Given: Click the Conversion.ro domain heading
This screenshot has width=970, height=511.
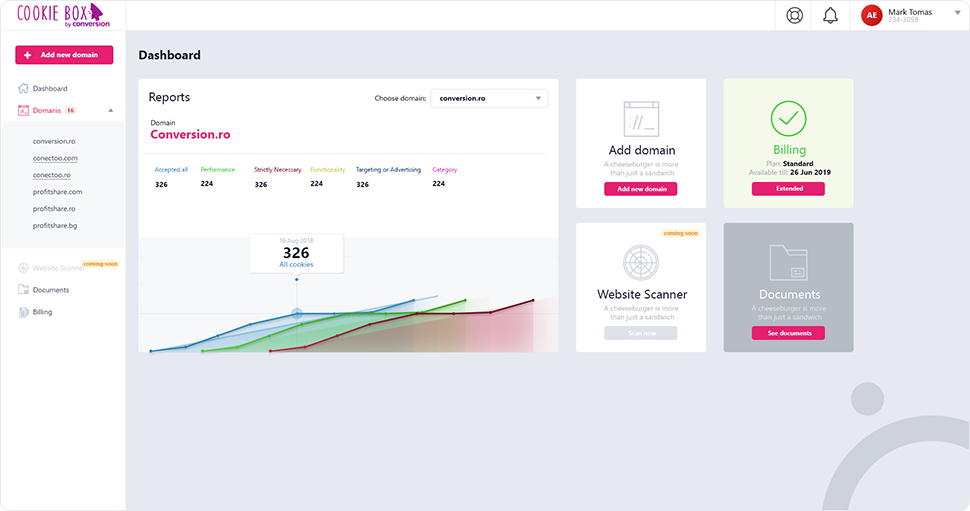Looking at the screenshot, I should click(191, 134).
